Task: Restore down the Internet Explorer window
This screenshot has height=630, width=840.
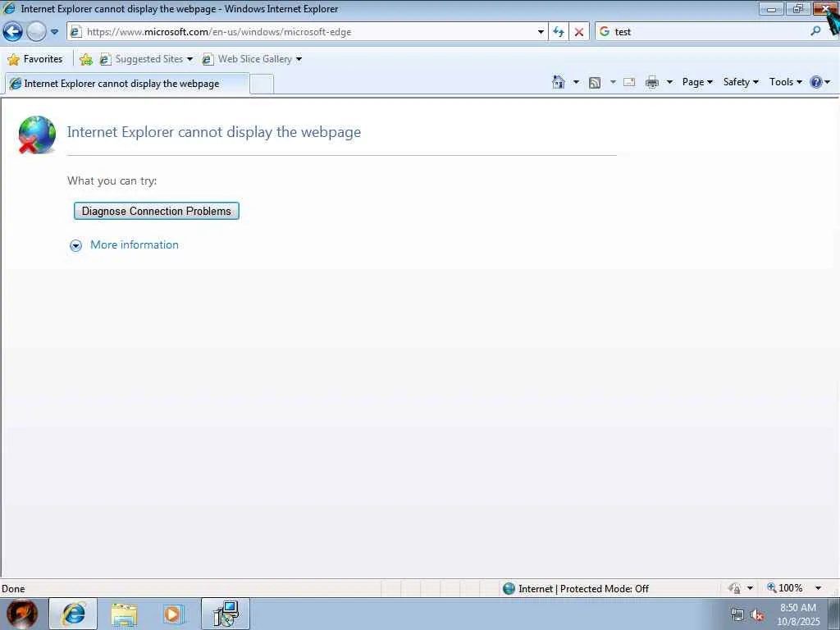Action: pos(797,8)
